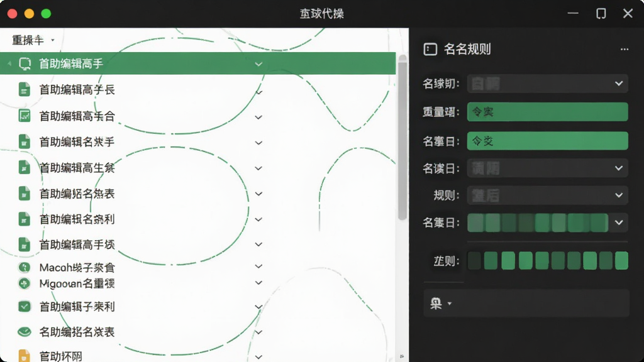Click the file icon of the 首助编辑高手烦 row
The image size is (644, 362).
[x=25, y=244]
